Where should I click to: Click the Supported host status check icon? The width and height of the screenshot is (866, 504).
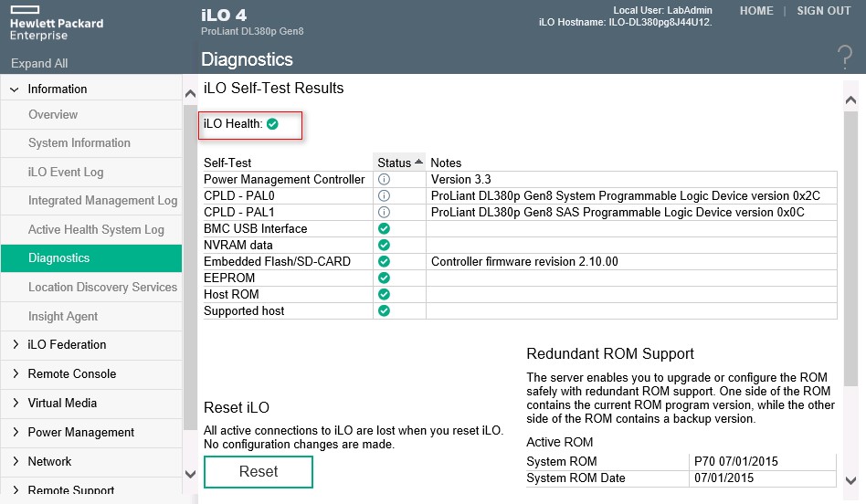coord(384,310)
